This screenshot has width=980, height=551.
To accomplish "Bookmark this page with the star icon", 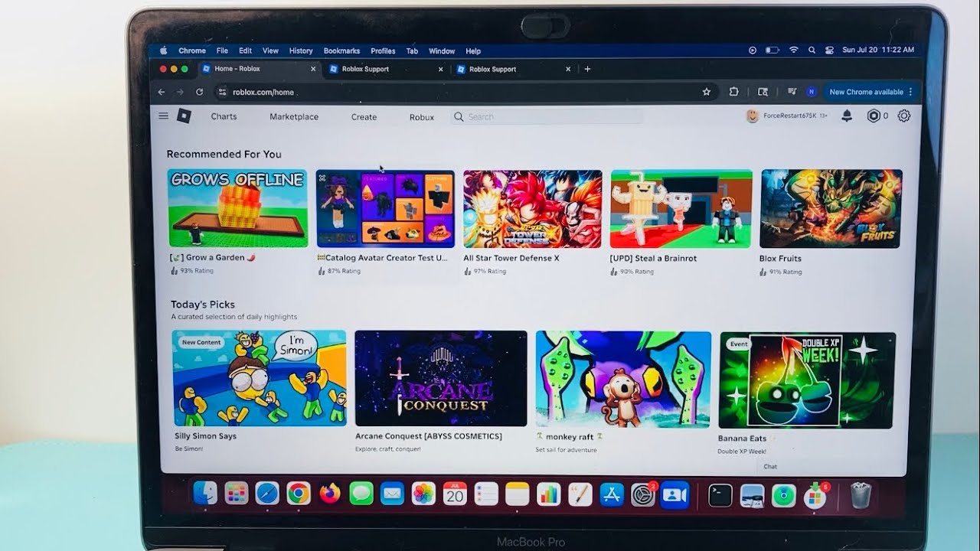I will 706,92.
